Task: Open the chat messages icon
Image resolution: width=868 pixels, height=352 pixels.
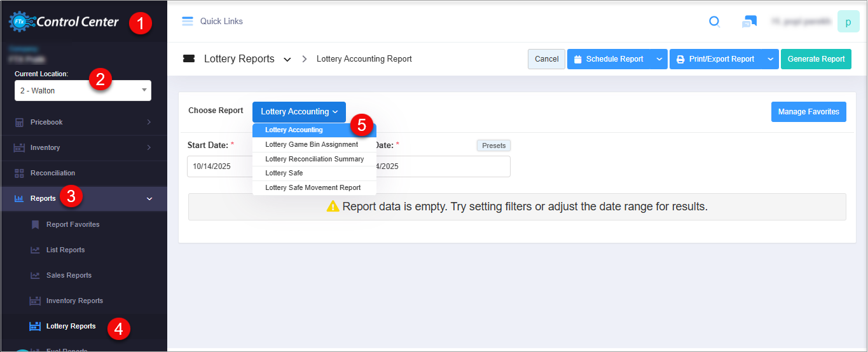Action: click(x=749, y=22)
